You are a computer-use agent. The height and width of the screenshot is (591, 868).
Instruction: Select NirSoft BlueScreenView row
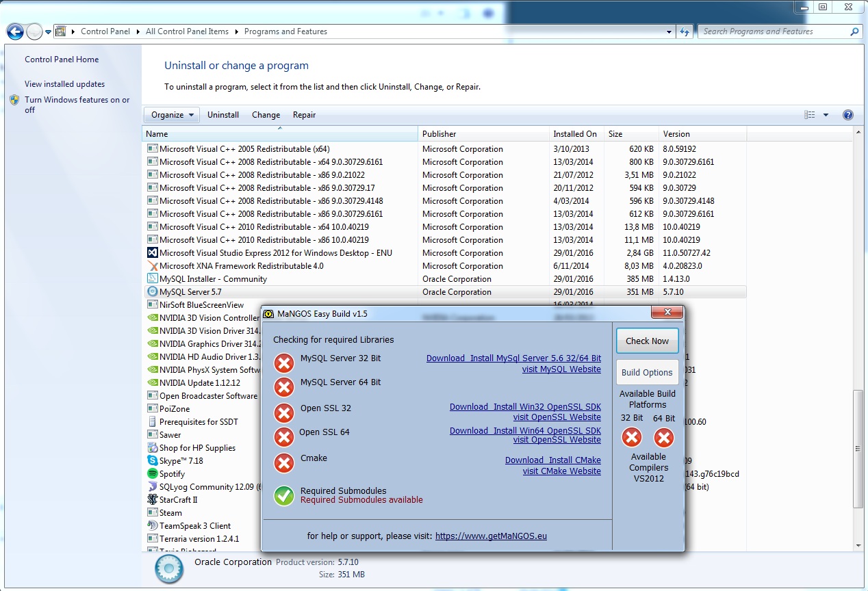click(203, 305)
